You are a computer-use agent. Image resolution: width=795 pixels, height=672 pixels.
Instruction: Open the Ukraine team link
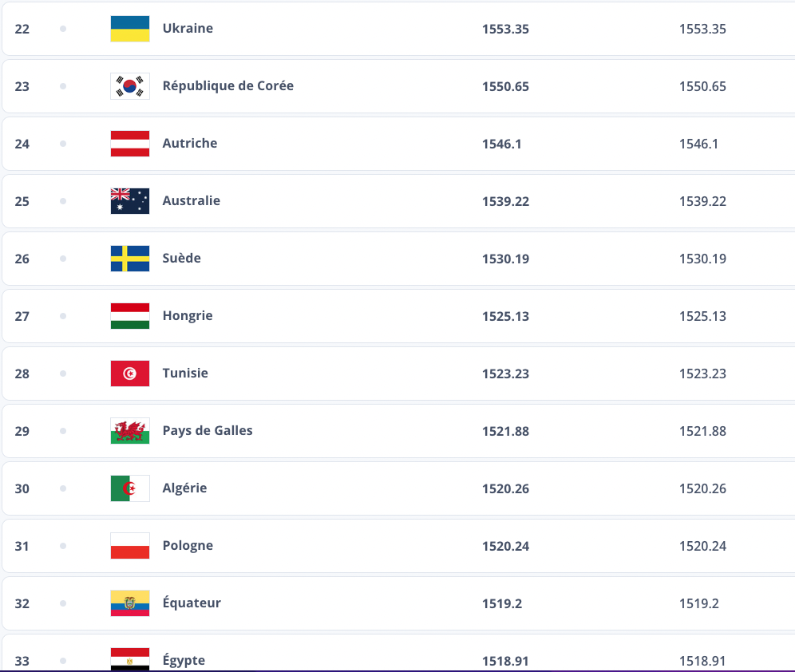188,29
